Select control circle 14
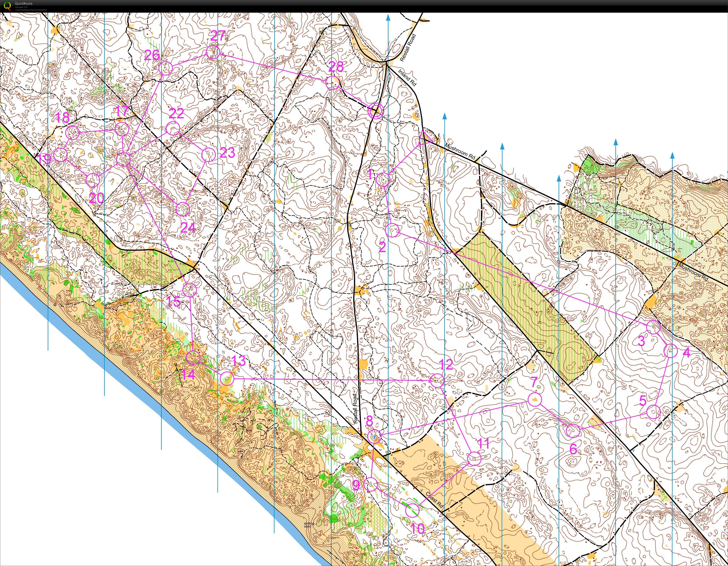Viewport: 728px width, 566px height. pyautogui.click(x=193, y=358)
